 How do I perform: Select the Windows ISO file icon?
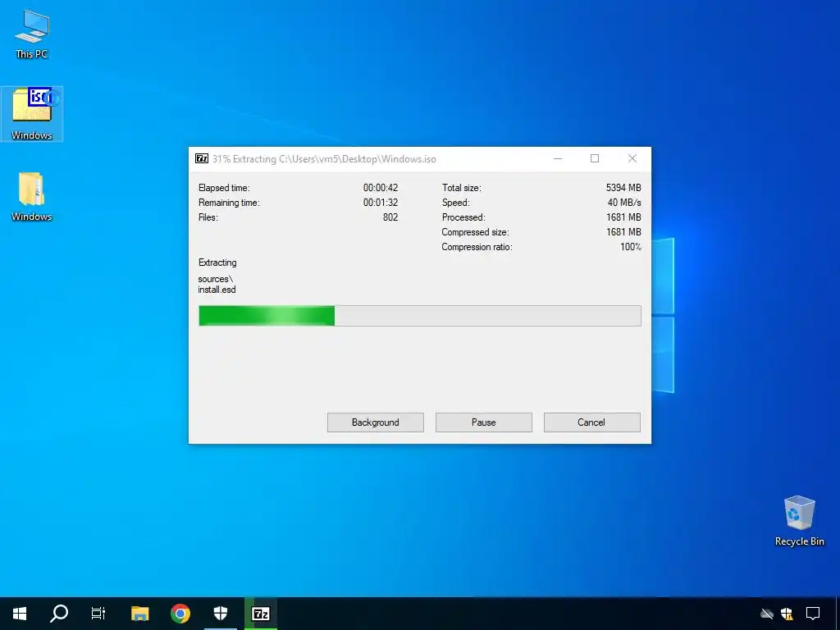point(32,113)
